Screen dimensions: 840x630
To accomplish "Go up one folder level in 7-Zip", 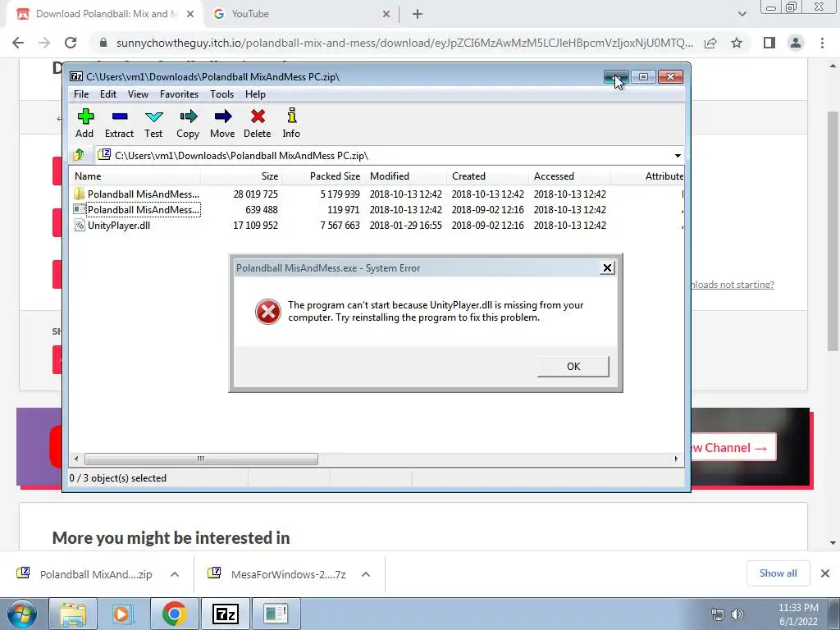I will click(79, 155).
